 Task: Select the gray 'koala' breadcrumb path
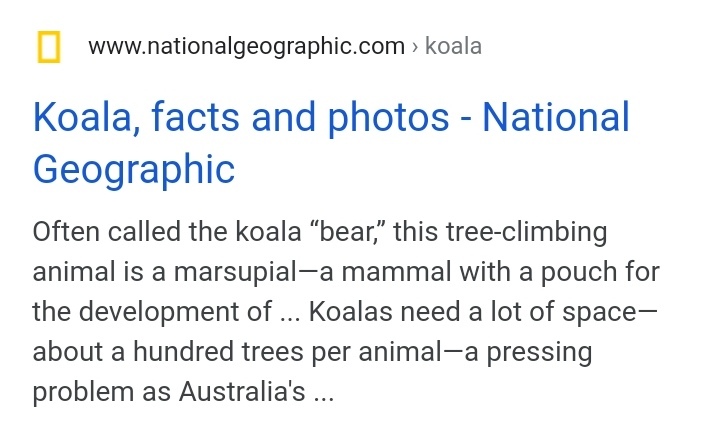453,46
